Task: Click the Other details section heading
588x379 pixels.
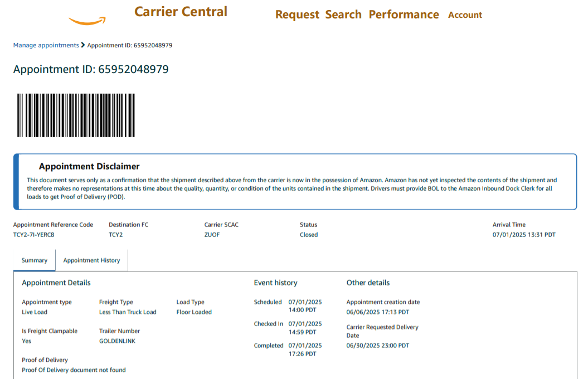Action: pos(368,283)
